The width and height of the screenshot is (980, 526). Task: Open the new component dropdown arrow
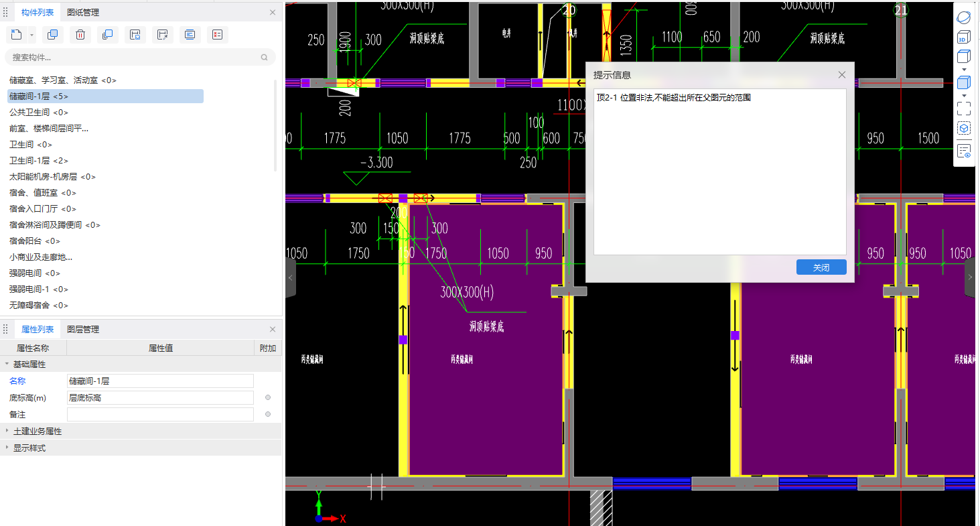pos(31,36)
